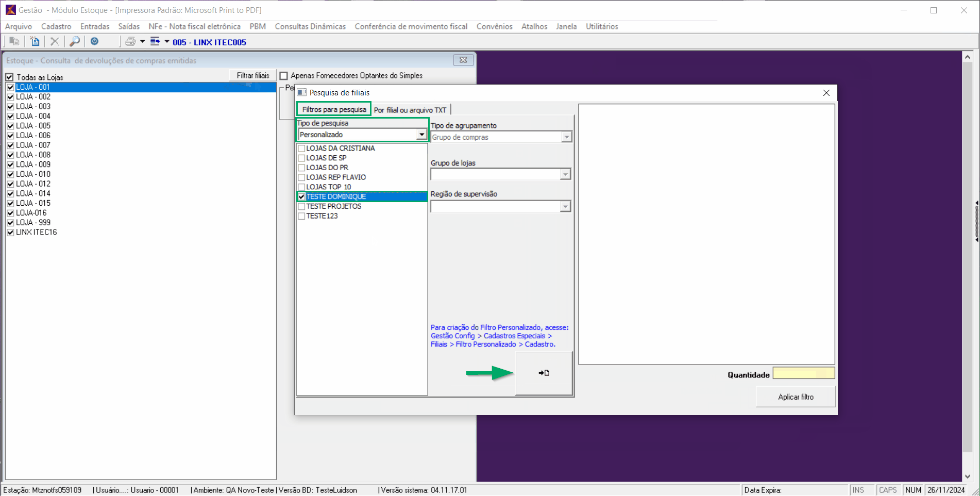Check the TESTE123 filter
This screenshot has width=980, height=496.
click(301, 216)
